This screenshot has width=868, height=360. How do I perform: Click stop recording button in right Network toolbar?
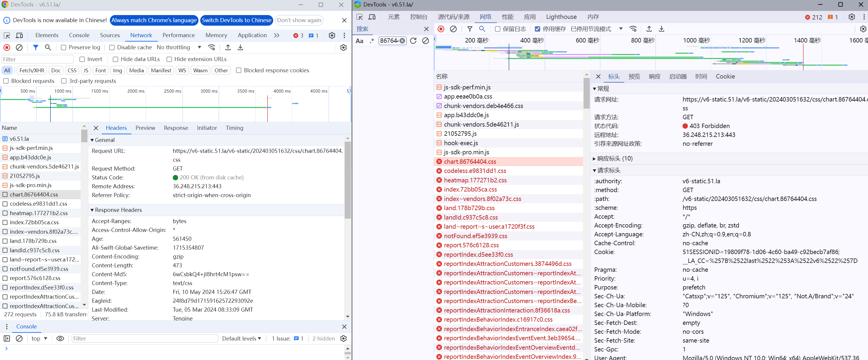click(441, 29)
